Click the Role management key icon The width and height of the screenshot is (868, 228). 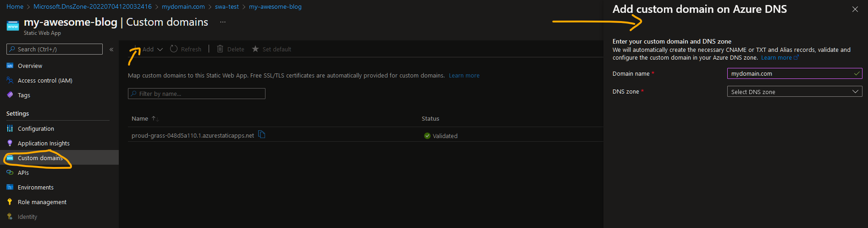click(x=10, y=202)
